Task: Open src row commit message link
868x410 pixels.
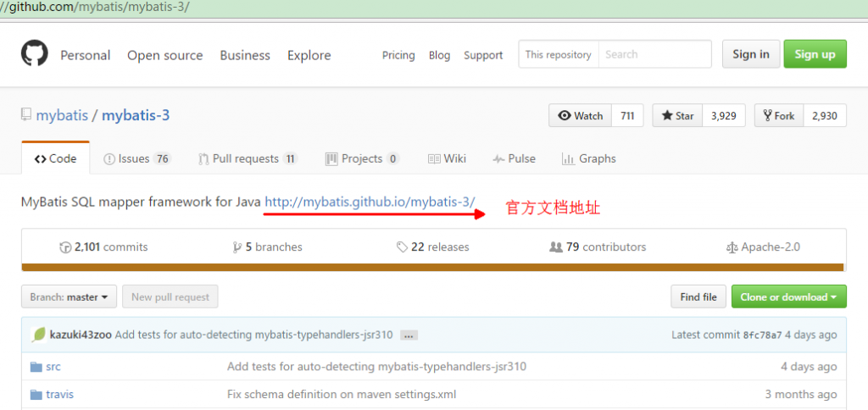Action: coord(376,366)
